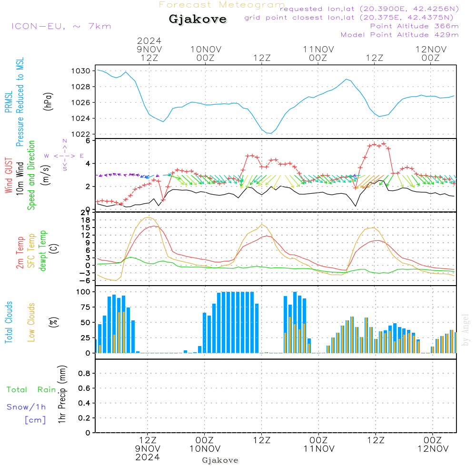Screen dimensions: 476x476
Task: Select 'Point Altitude 366m' text
Action: click(x=415, y=26)
